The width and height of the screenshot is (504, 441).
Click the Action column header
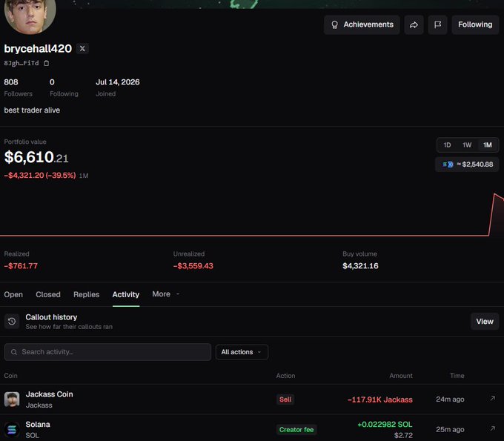(x=285, y=376)
